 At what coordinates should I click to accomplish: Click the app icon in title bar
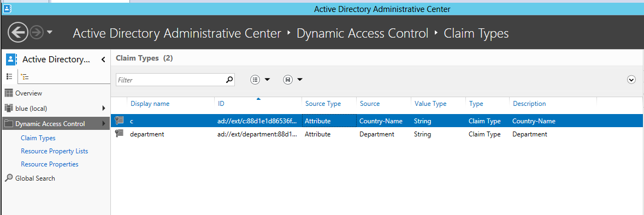[7, 8]
